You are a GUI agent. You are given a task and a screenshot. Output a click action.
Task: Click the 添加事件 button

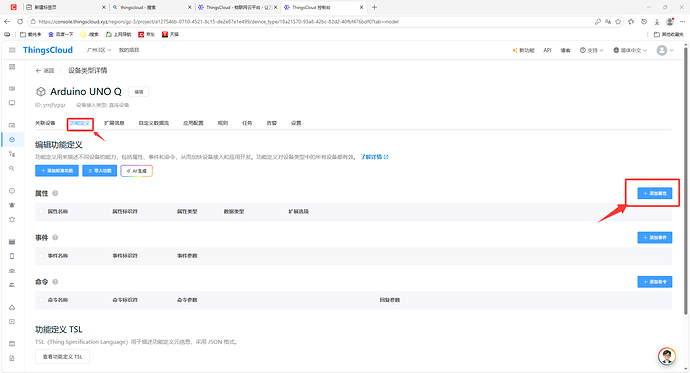(655, 238)
